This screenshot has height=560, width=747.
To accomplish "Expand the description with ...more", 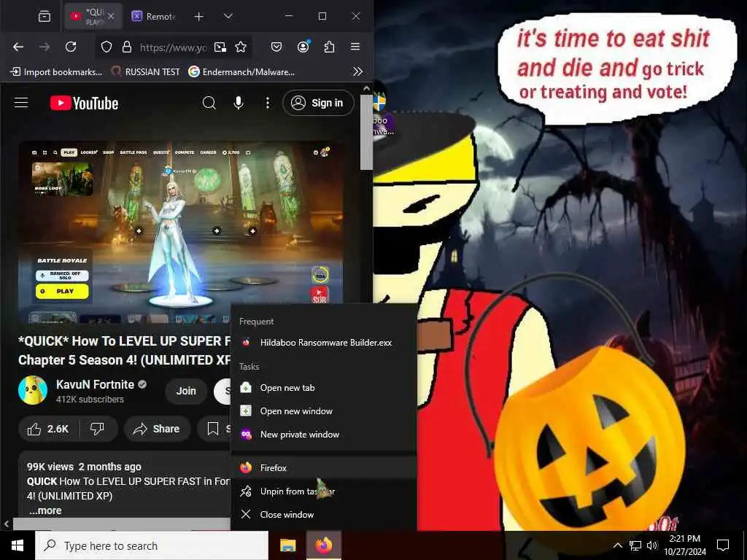I will pyautogui.click(x=46, y=510).
